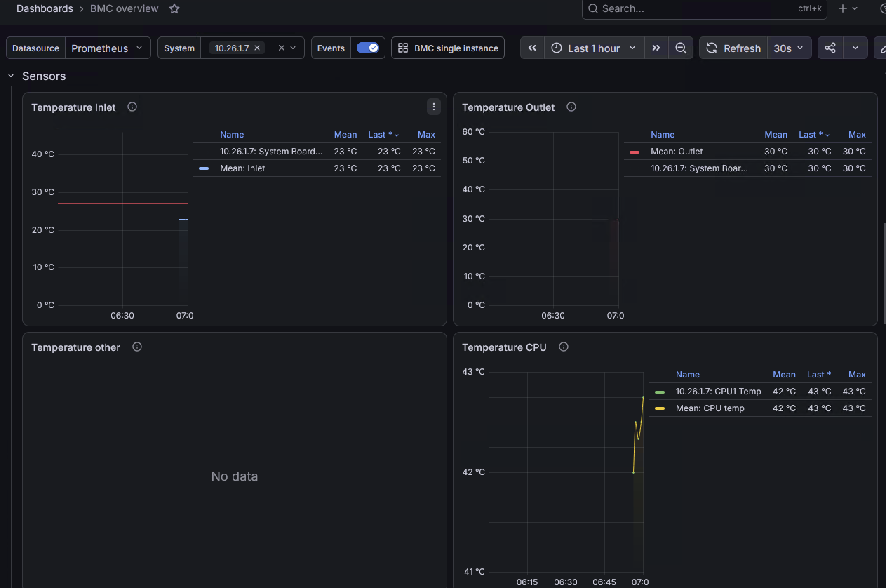Click the Sensors row title
886x588 pixels.
(x=44, y=76)
